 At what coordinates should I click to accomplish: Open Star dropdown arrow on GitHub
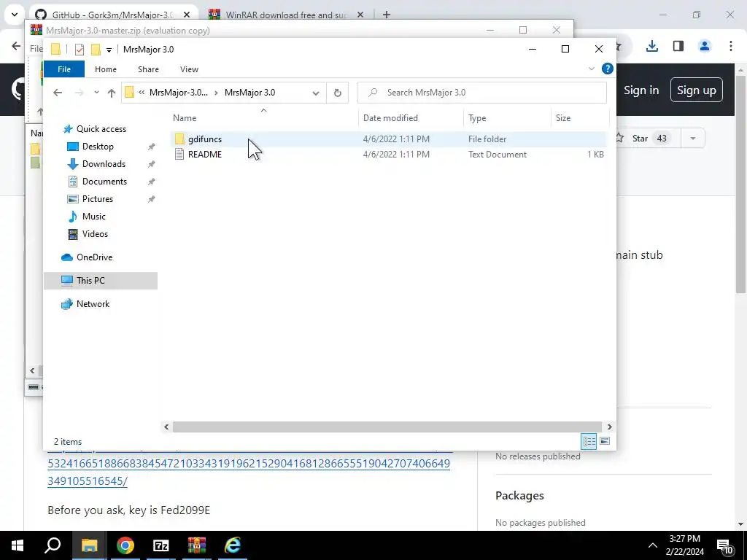(693, 139)
